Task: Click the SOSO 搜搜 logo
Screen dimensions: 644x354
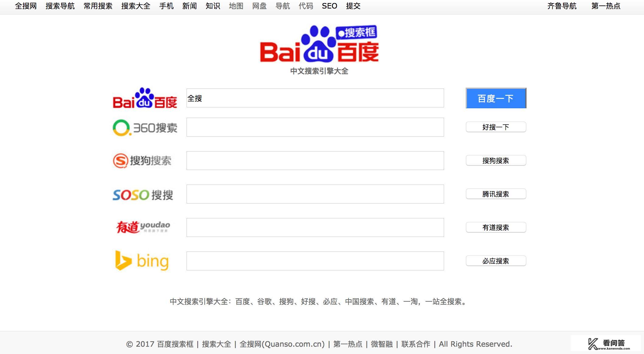Action: (143, 195)
